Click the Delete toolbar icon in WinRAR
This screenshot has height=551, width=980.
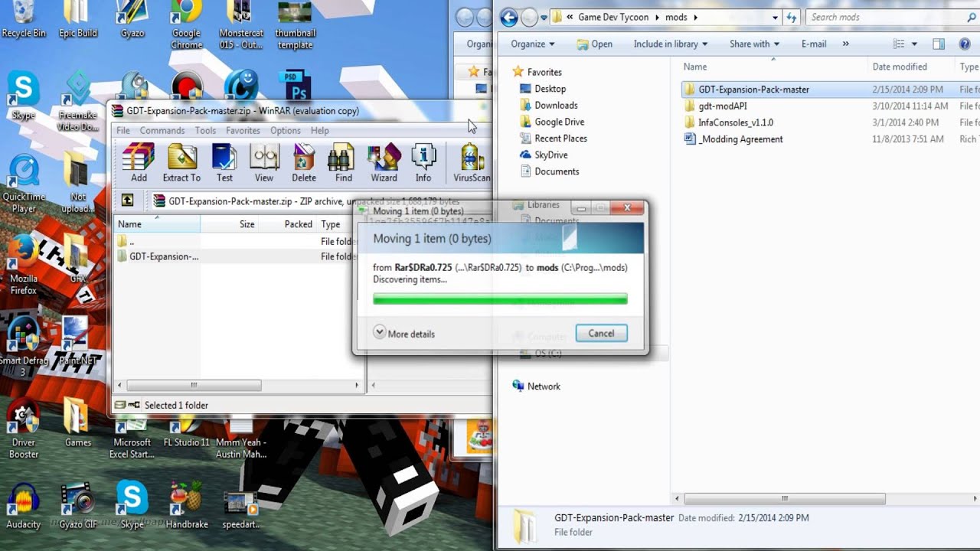click(x=304, y=163)
